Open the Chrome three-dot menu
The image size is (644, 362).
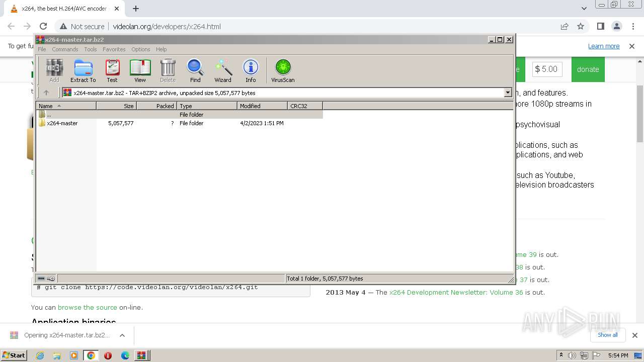coord(632,26)
